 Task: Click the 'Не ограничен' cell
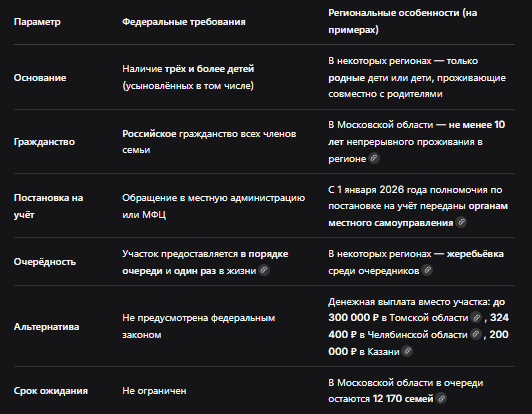[154, 391]
